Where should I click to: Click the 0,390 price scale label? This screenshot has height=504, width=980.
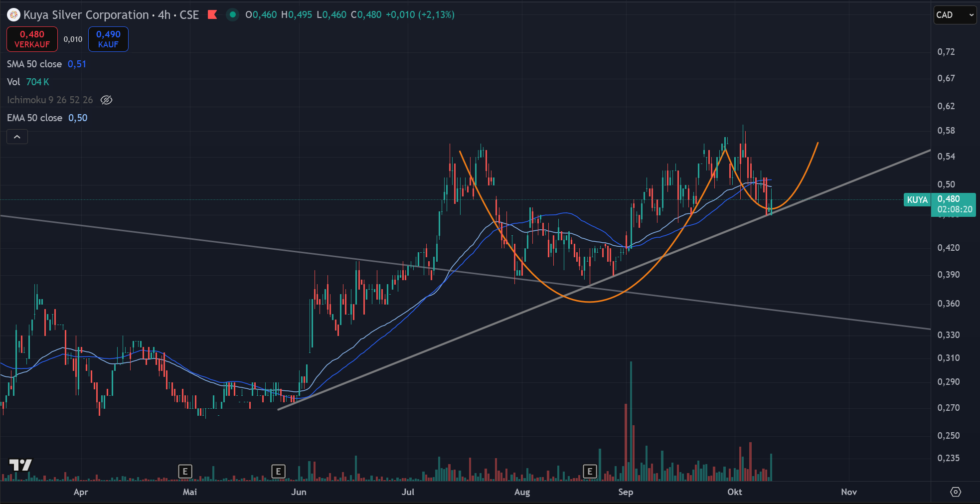click(x=949, y=275)
